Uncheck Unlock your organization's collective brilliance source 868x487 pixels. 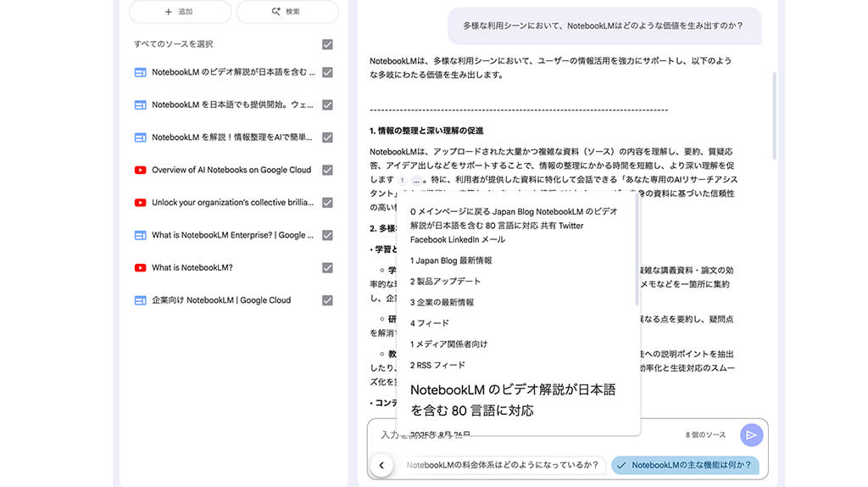click(327, 203)
